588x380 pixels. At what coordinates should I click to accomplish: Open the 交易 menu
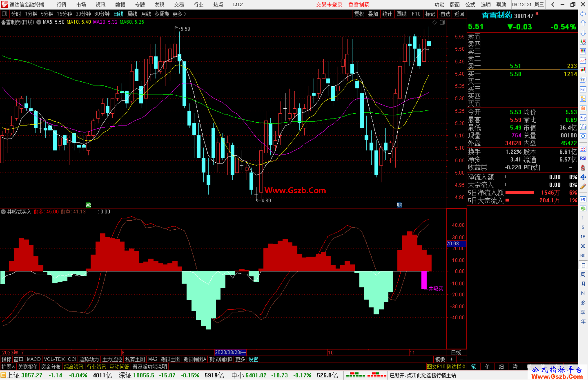coord(179,5)
